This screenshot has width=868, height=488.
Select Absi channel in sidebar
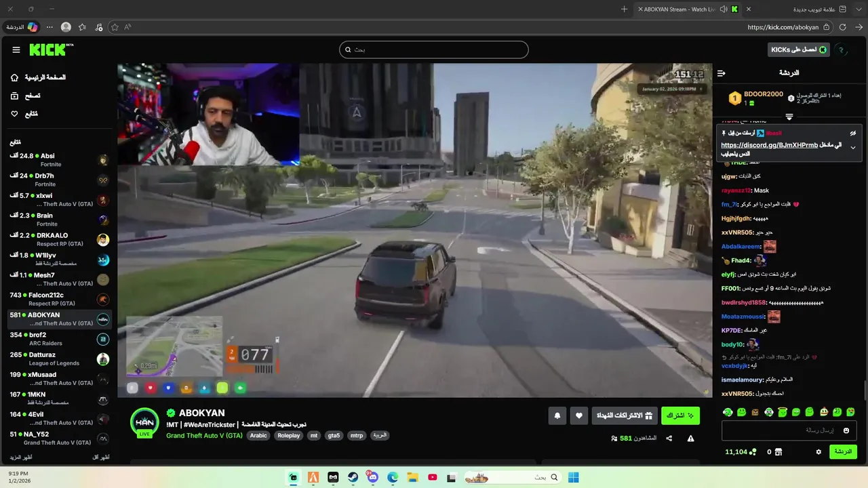click(x=60, y=160)
